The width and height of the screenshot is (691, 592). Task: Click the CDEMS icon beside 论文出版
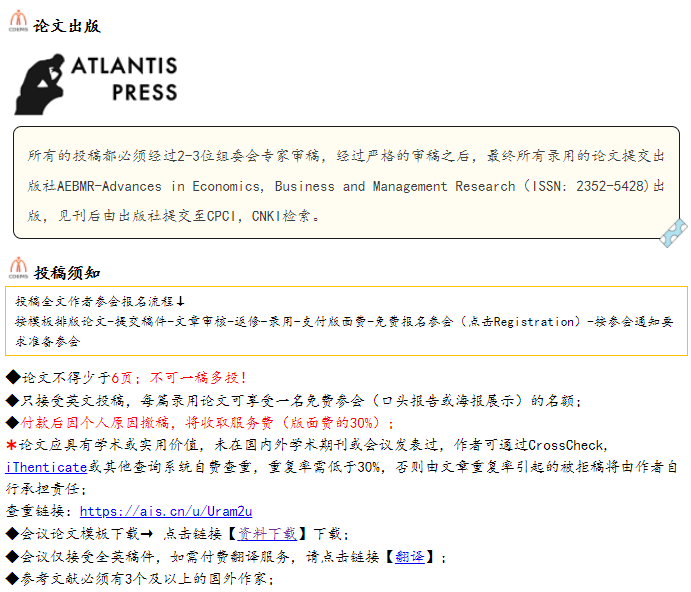click(x=19, y=21)
